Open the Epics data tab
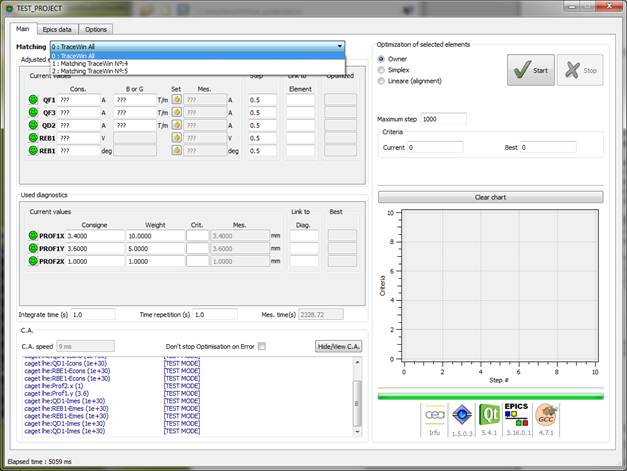Screen dimensions: 627x471 point(57,30)
